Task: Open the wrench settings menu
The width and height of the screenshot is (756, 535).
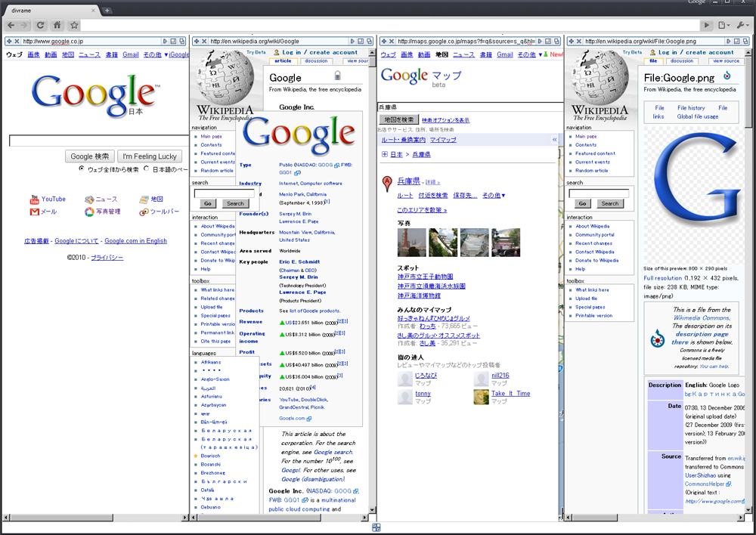Action: click(742, 25)
